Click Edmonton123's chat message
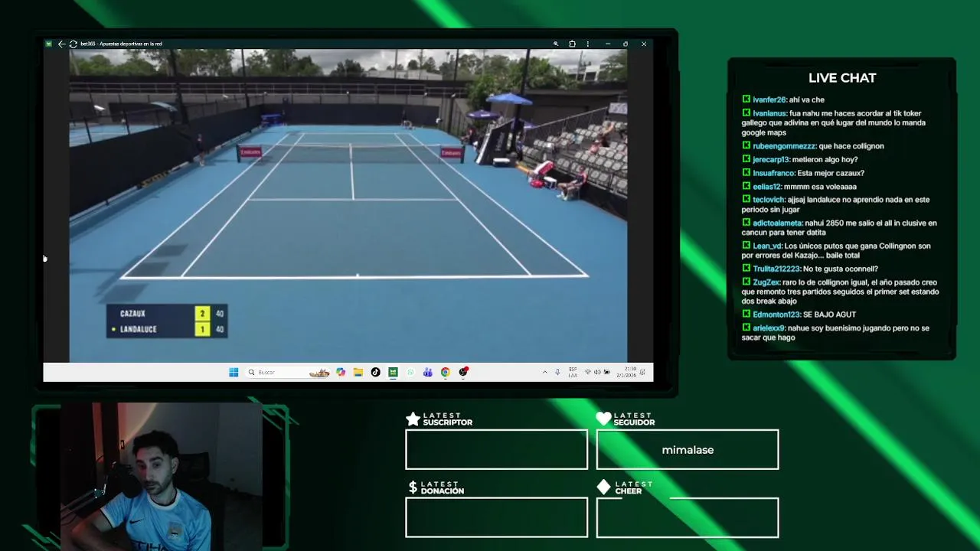The width and height of the screenshot is (980, 551). point(799,314)
